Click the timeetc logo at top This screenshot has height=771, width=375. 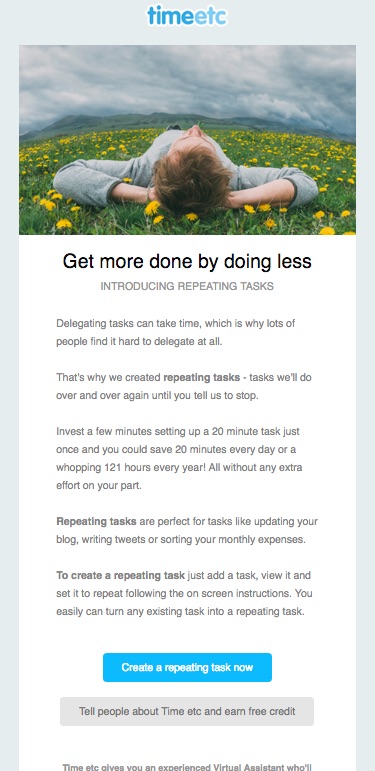187,15
